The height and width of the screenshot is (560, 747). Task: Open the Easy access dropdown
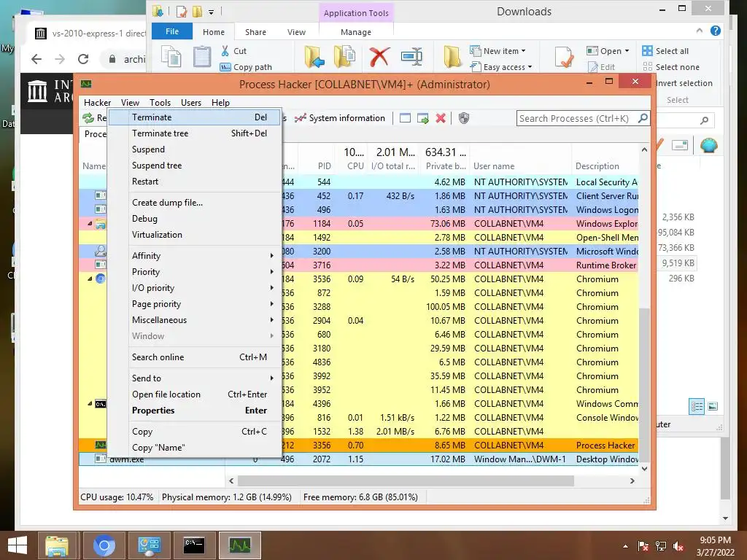pyautogui.click(x=501, y=67)
